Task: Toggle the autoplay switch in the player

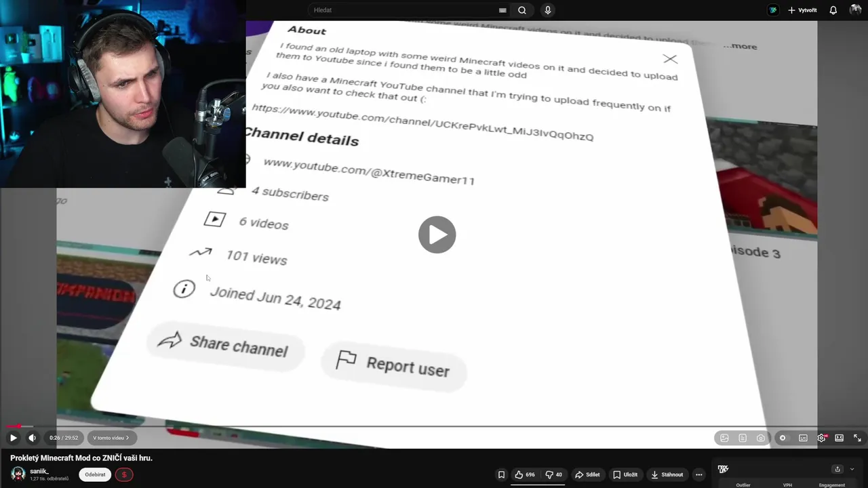Action: [x=783, y=438]
